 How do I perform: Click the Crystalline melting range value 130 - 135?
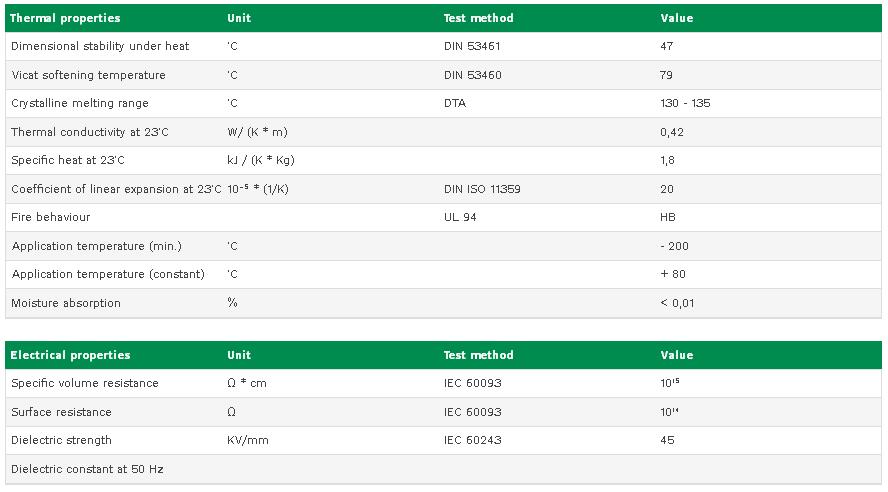pos(685,103)
